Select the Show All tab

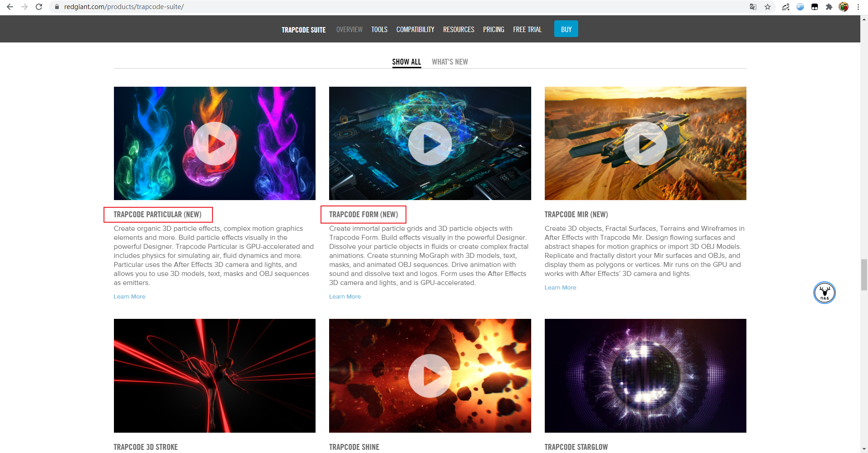(406, 62)
